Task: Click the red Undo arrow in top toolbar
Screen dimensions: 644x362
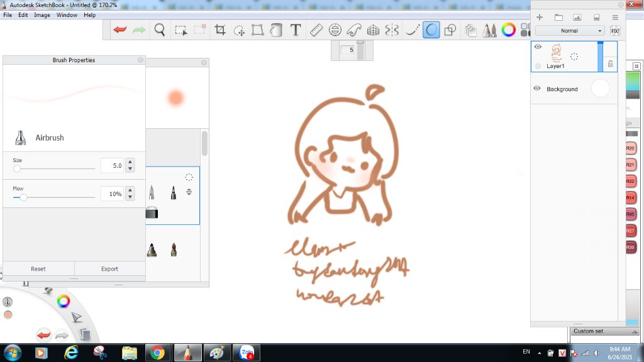Action: click(120, 30)
